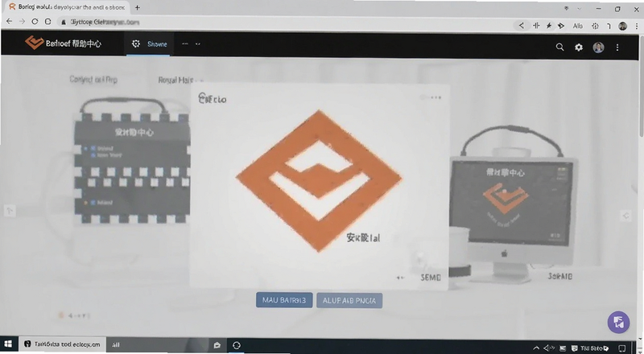The image size is (644, 354).
Task: Go forward with the browser forward arrow
Action: pos(22,22)
